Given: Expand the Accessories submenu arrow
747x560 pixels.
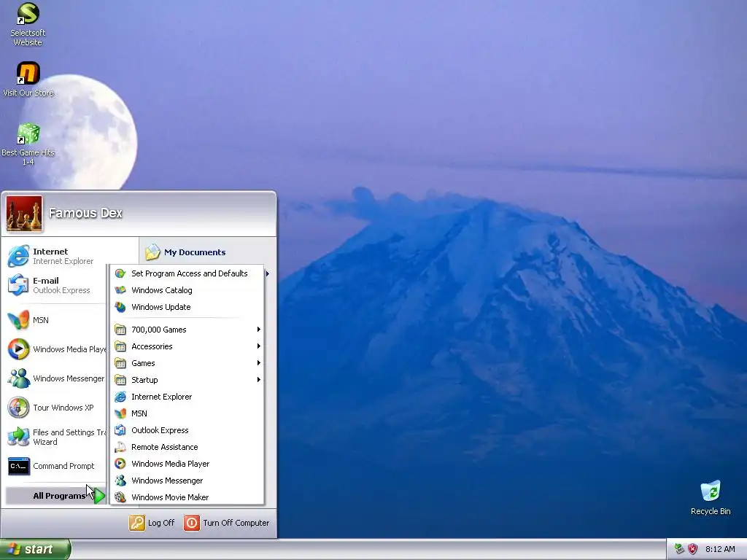Looking at the screenshot, I should 259,346.
